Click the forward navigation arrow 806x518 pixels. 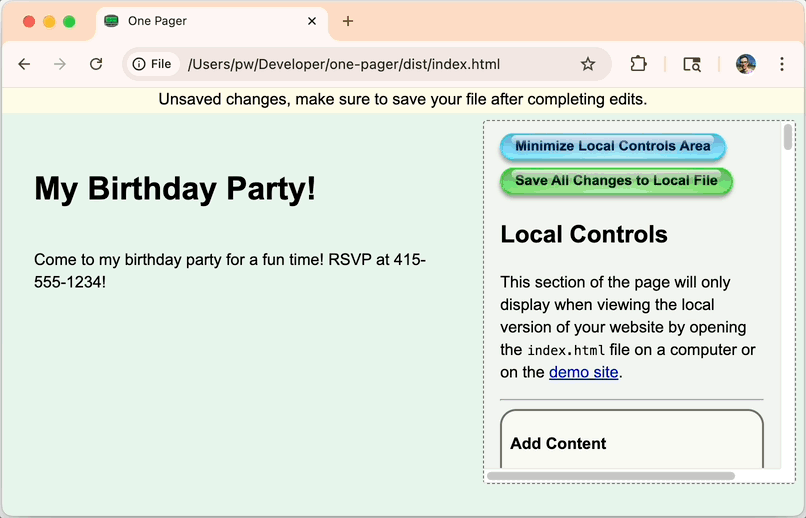[x=60, y=64]
